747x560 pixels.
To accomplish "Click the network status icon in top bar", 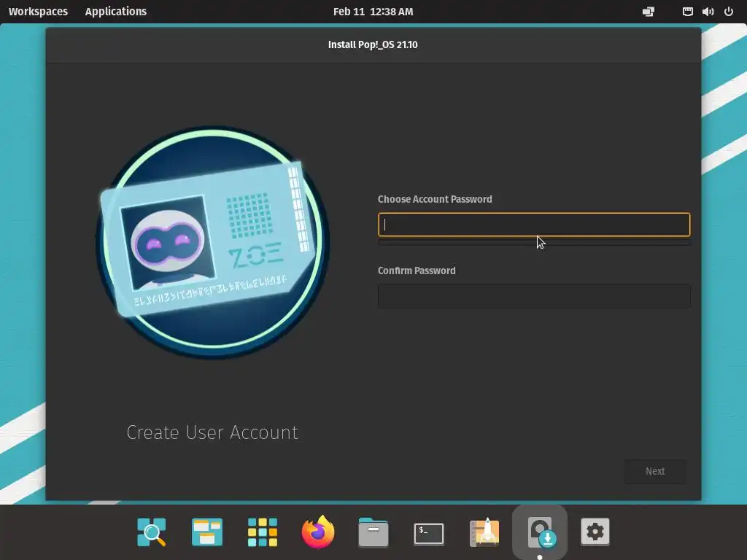I will point(649,12).
